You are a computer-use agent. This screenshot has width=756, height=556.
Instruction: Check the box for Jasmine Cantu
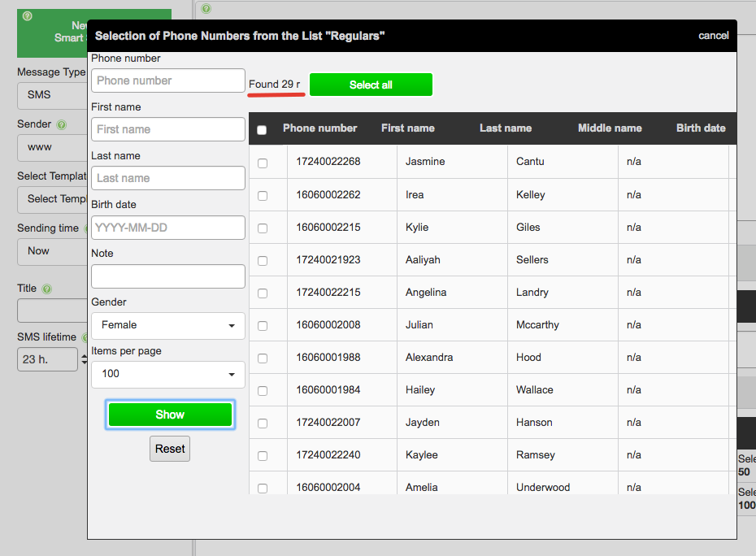(x=263, y=163)
